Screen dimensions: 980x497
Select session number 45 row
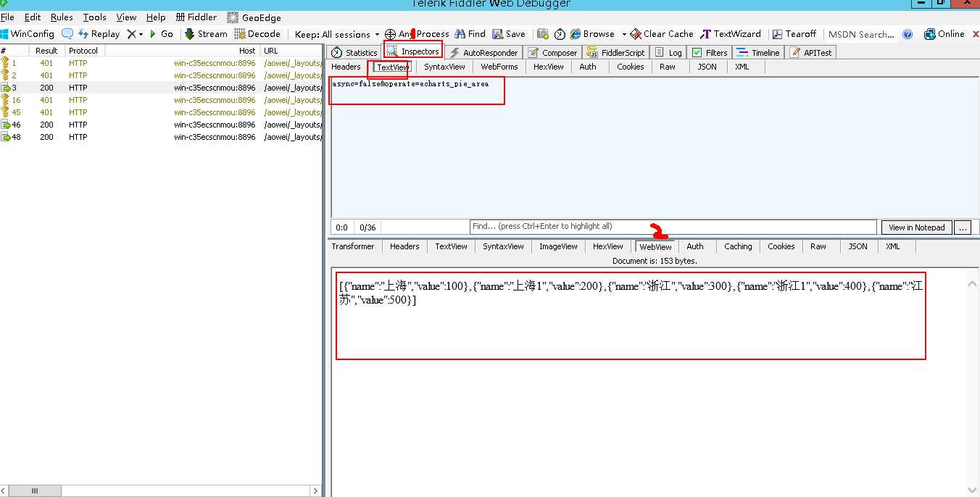(161, 112)
